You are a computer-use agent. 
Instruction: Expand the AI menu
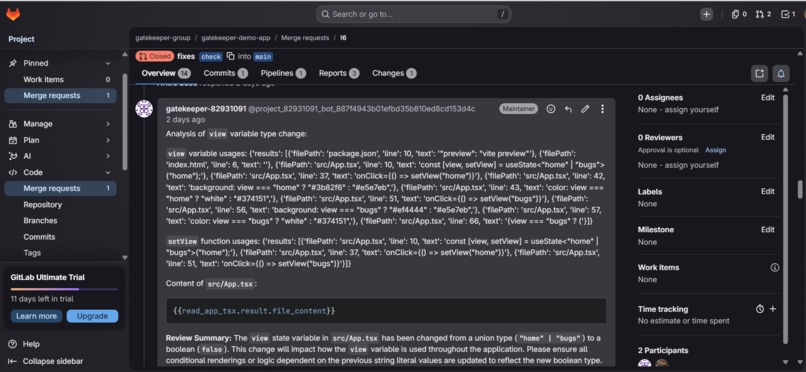coord(61,156)
